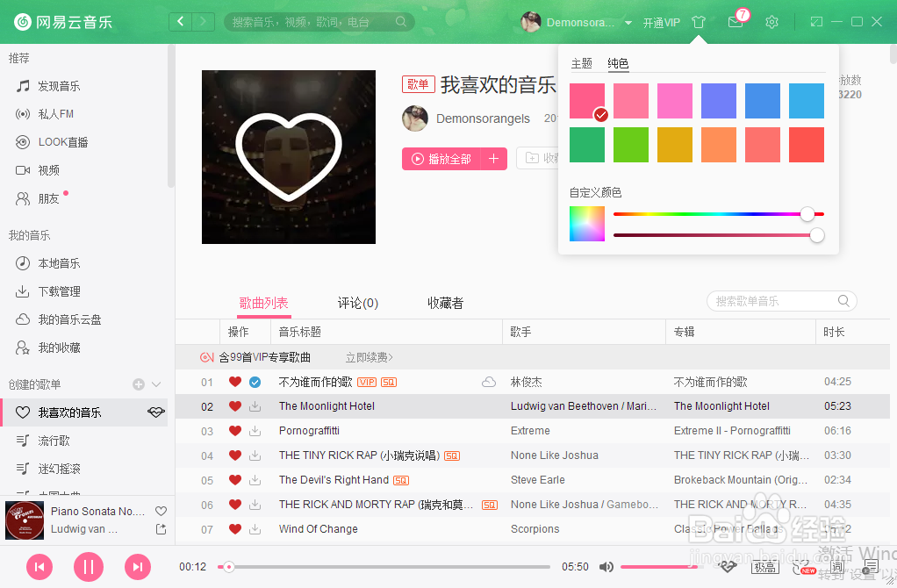
Task: Switch to mini mode window icon
Action: point(816,22)
